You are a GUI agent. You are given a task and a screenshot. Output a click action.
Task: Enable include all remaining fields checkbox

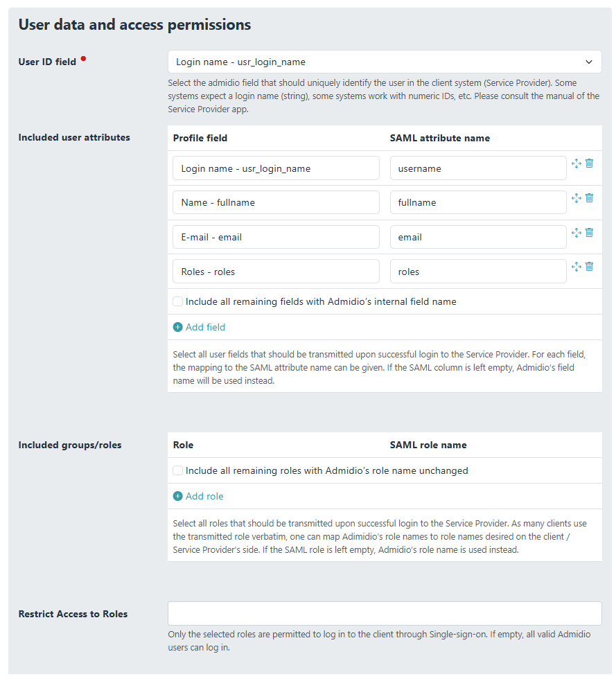point(178,301)
